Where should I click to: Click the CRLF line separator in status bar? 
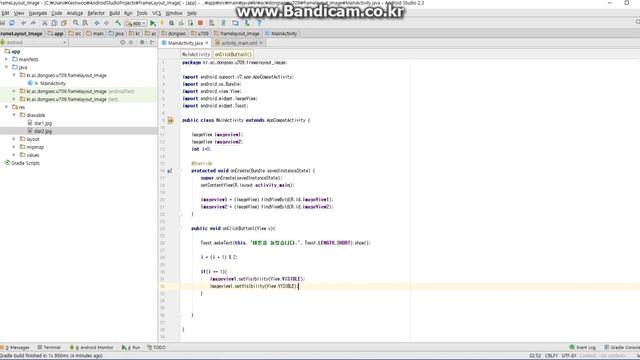point(551,356)
